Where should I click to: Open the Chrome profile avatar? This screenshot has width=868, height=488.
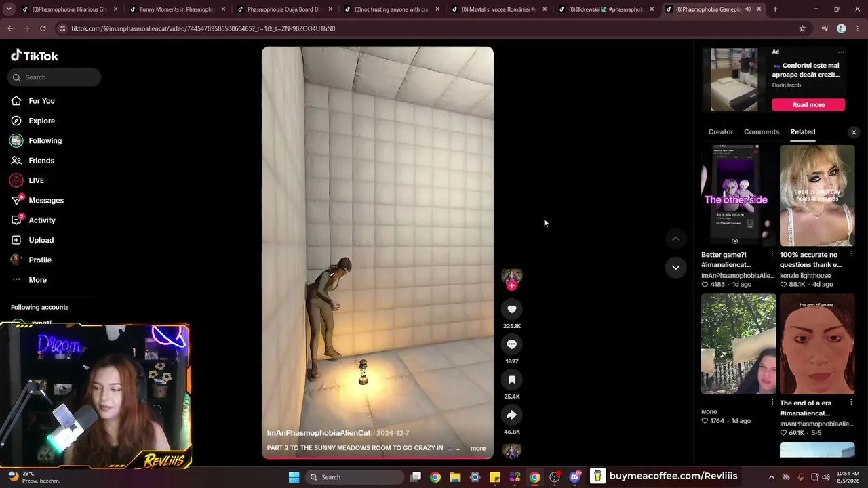842,28
